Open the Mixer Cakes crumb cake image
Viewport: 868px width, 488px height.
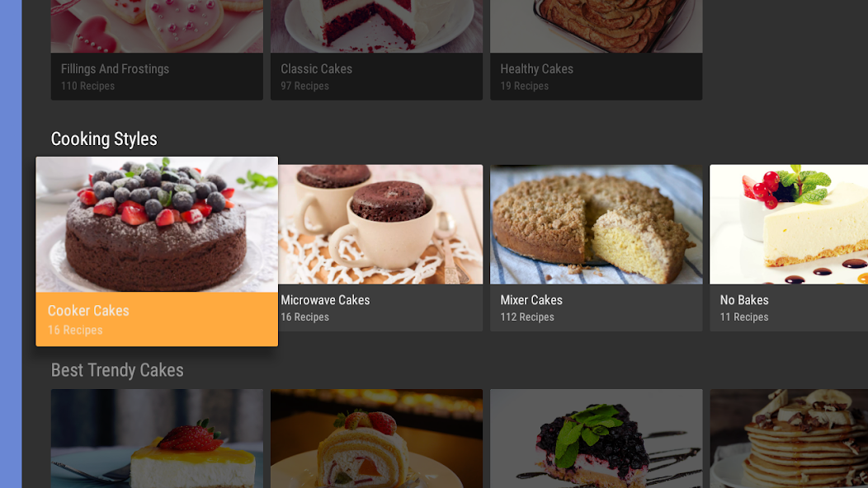click(597, 225)
